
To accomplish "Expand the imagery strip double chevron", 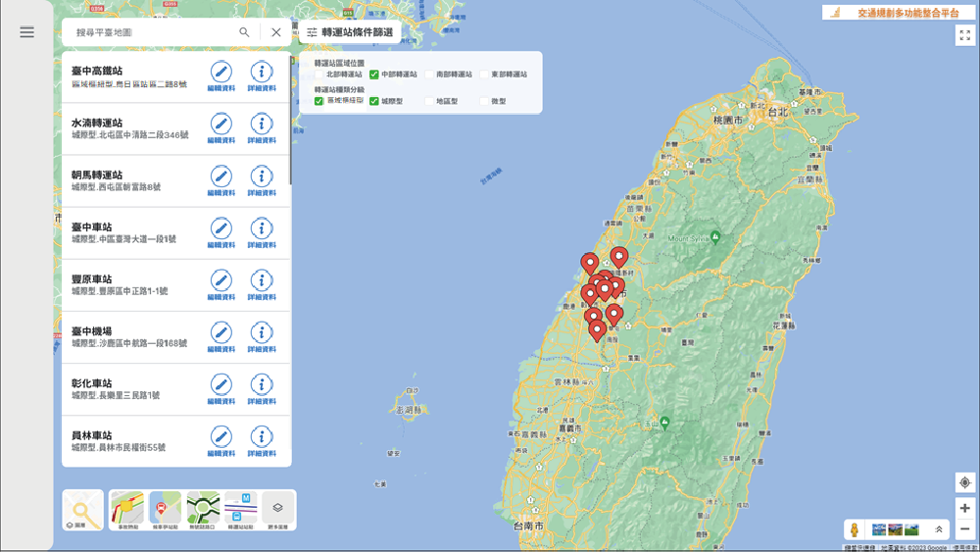I will [x=939, y=529].
